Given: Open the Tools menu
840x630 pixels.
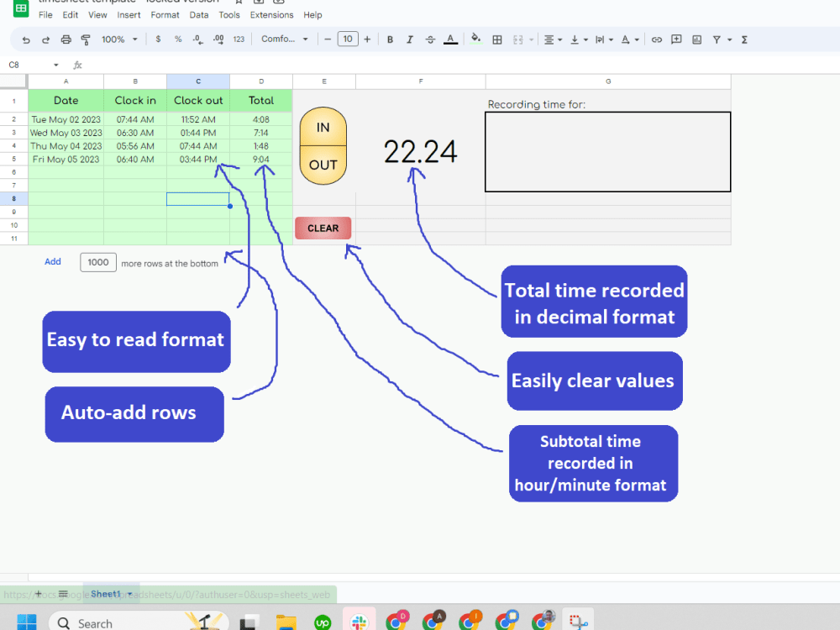Looking at the screenshot, I should coord(229,15).
